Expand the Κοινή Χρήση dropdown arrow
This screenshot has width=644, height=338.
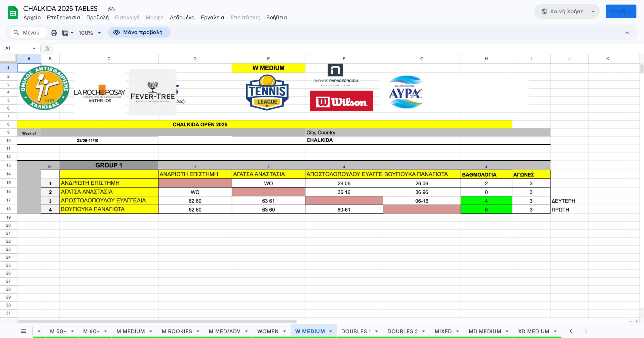(593, 12)
